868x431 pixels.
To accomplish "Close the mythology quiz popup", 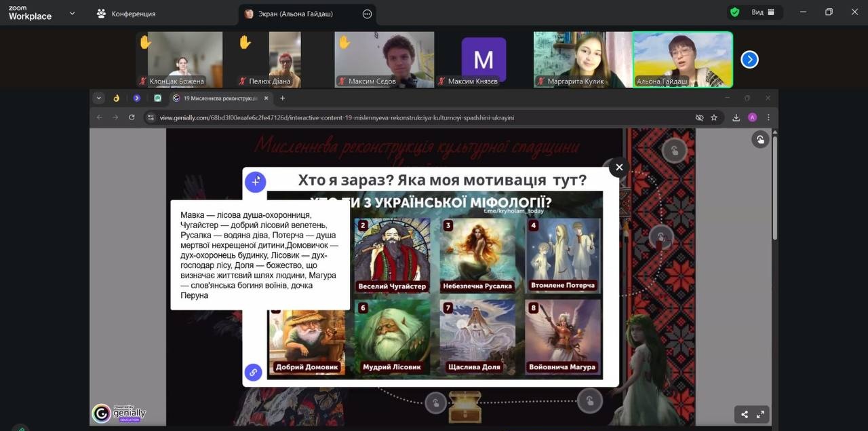I will point(618,167).
